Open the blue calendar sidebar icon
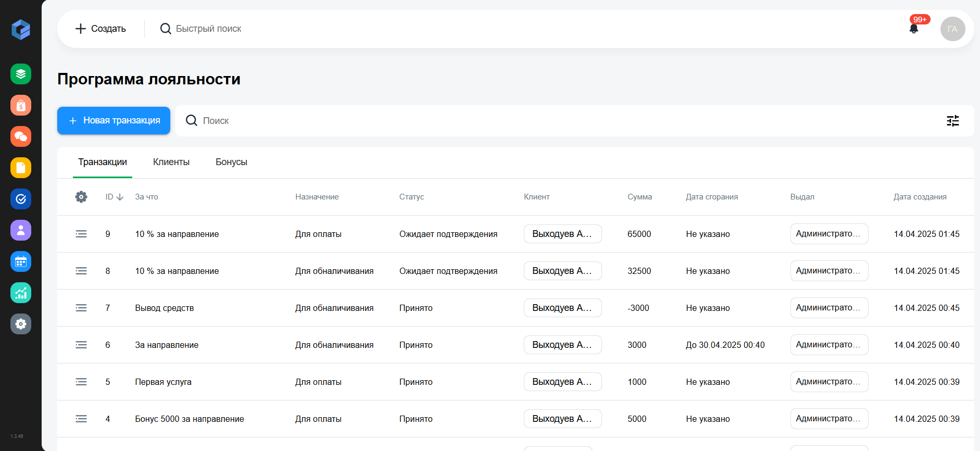The width and height of the screenshot is (980, 451). pyautogui.click(x=21, y=261)
